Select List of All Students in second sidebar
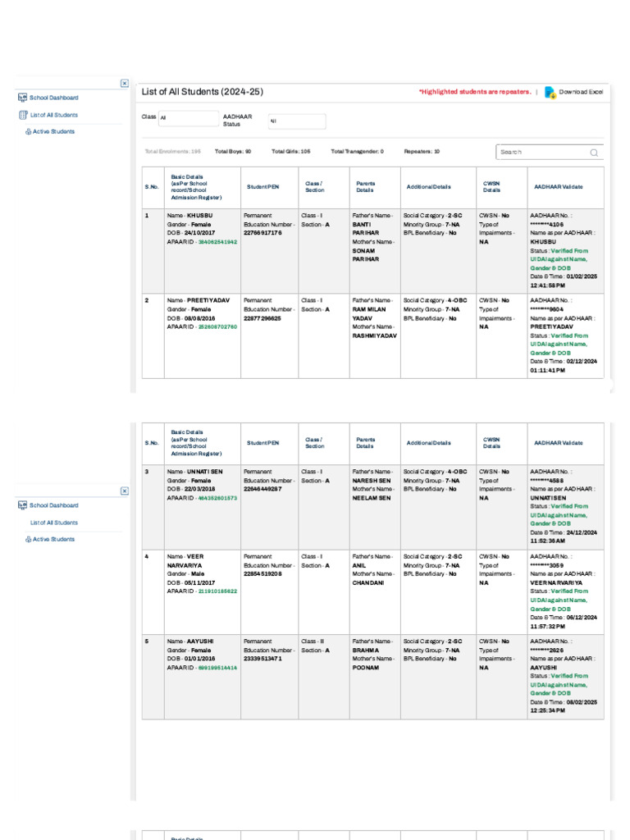 [x=54, y=523]
